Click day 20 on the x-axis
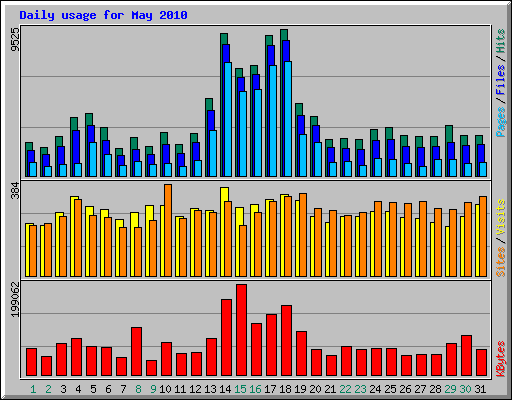This screenshot has width=512, height=400. (x=315, y=389)
